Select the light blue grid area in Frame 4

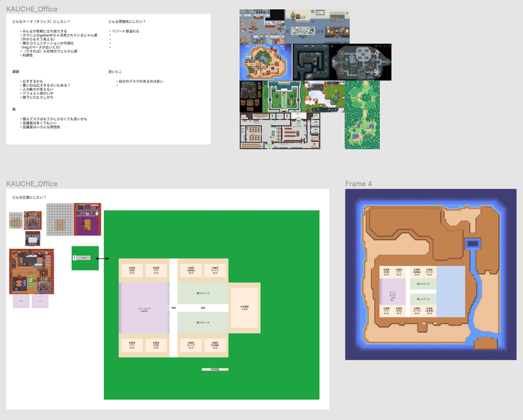point(450,291)
